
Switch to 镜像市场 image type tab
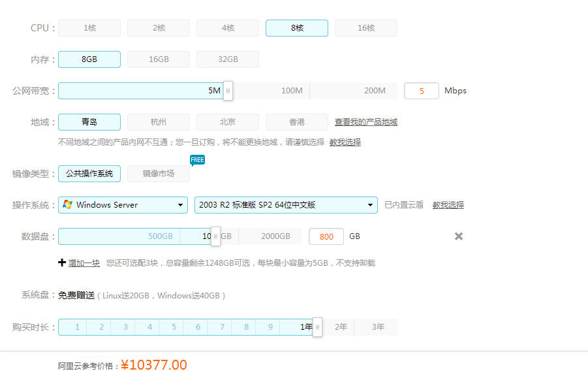[x=158, y=174]
